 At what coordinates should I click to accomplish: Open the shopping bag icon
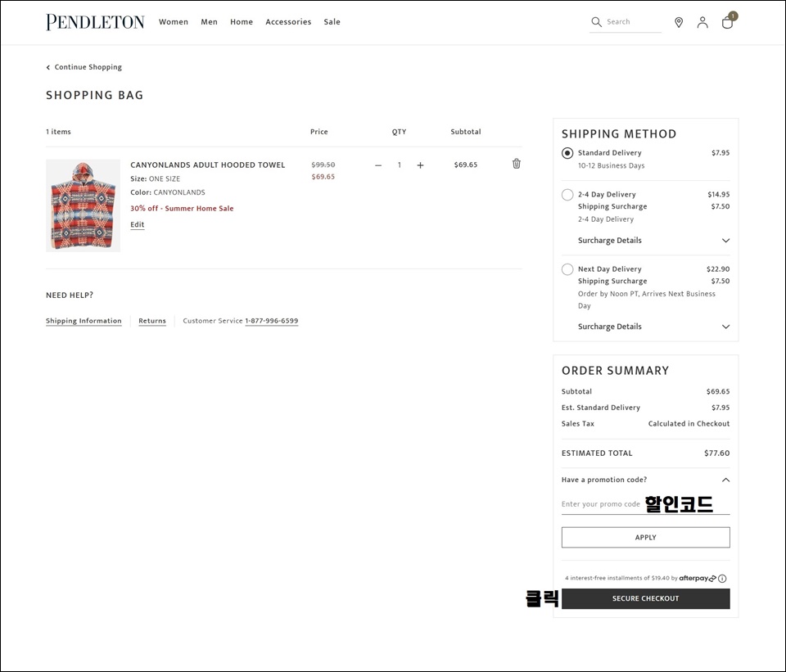tap(728, 22)
